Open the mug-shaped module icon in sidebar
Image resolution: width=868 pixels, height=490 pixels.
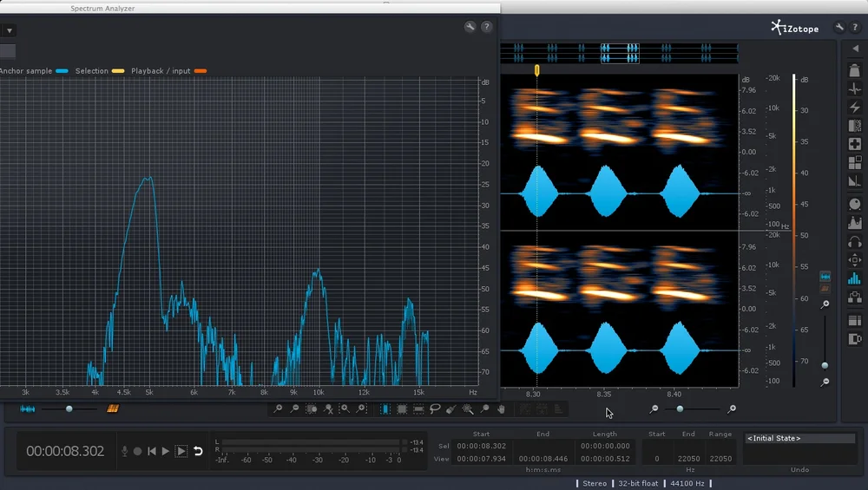click(855, 339)
